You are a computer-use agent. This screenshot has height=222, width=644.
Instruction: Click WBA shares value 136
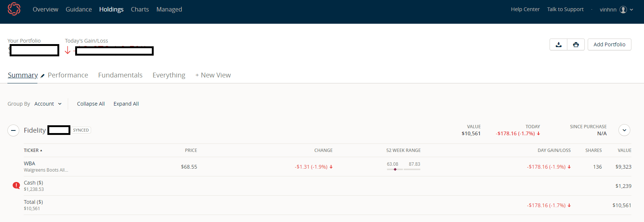pos(597,167)
